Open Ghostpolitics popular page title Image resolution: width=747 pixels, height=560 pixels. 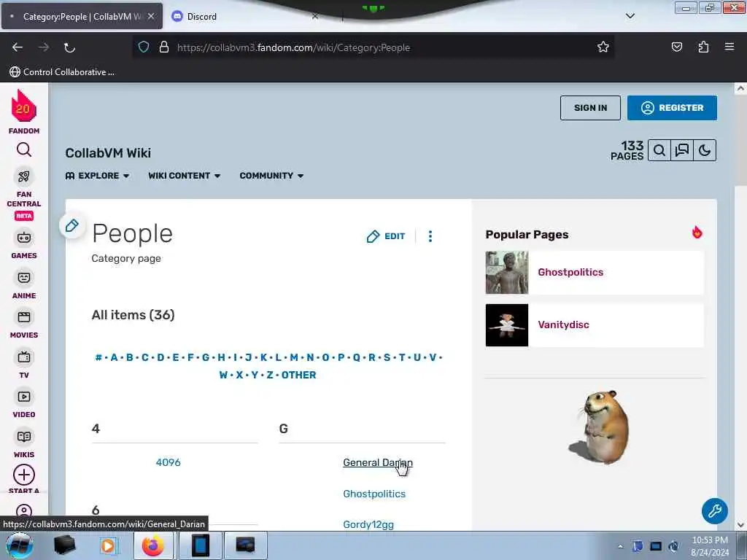tap(570, 273)
